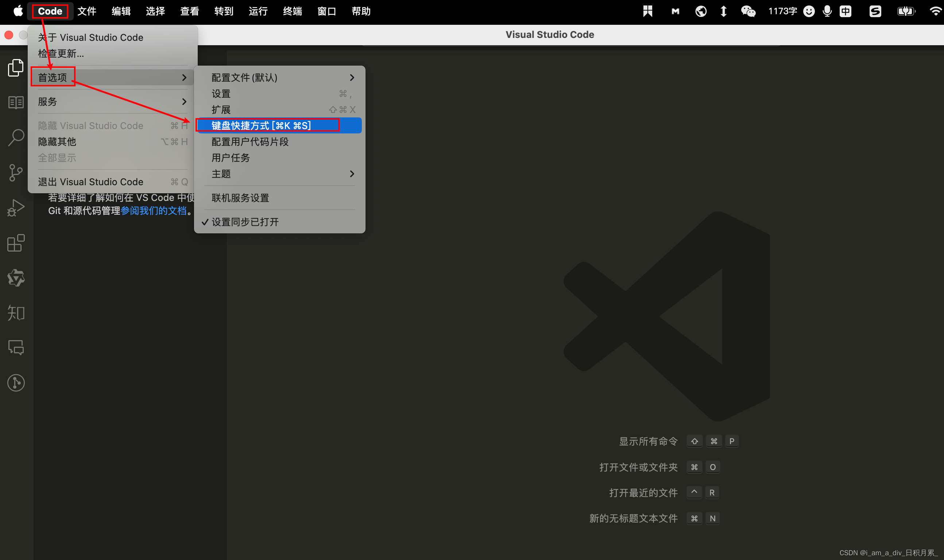Open the Source Control view icon
Image resolution: width=944 pixels, height=560 pixels.
tap(16, 173)
